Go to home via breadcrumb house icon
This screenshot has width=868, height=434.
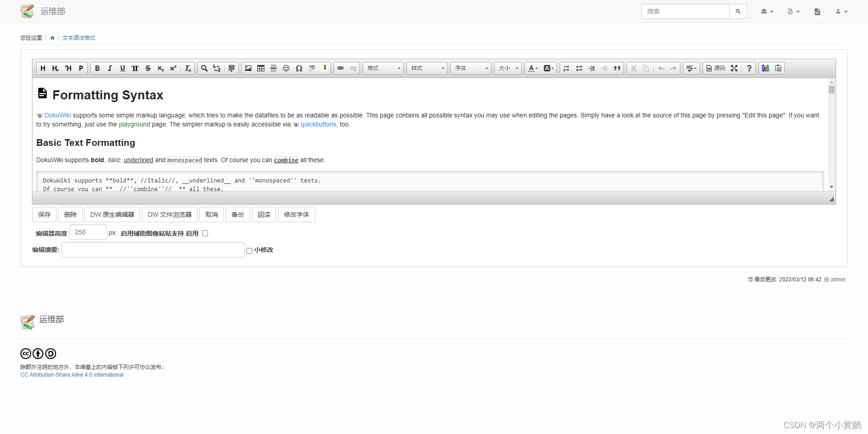52,38
